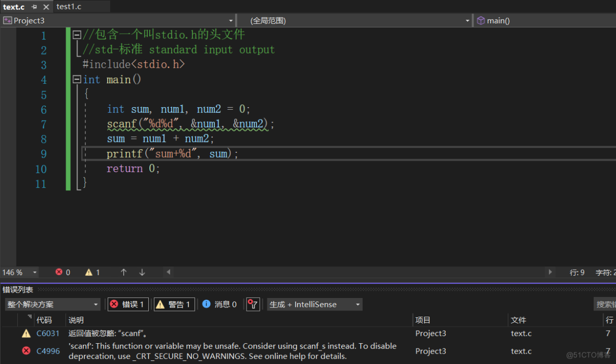Toggle the 消息 0 filter in the error list
Screen dimensions: 616x364
[x=220, y=304]
